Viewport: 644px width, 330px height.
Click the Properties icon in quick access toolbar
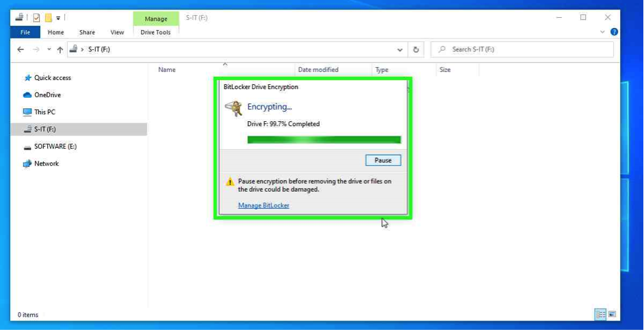pyautogui.click(x=37, y=18)
